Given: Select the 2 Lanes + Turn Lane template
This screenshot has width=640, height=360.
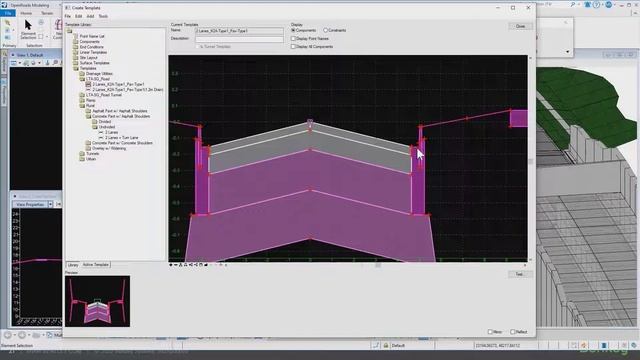Looking at the screenshot, I should pyautogui.click(x=122, y=138).
